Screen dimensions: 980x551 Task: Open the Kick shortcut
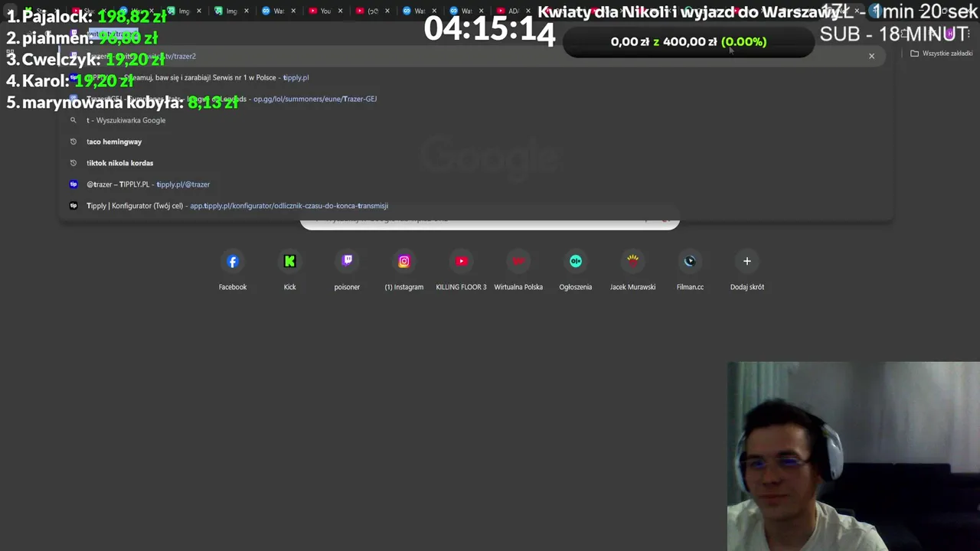click(289, 270)
